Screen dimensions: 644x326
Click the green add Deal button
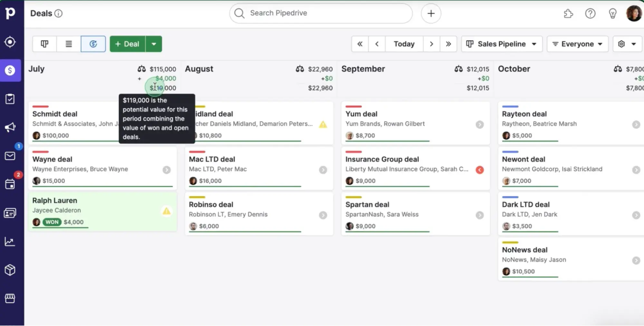pyautogui.click(x=127, y=44)
